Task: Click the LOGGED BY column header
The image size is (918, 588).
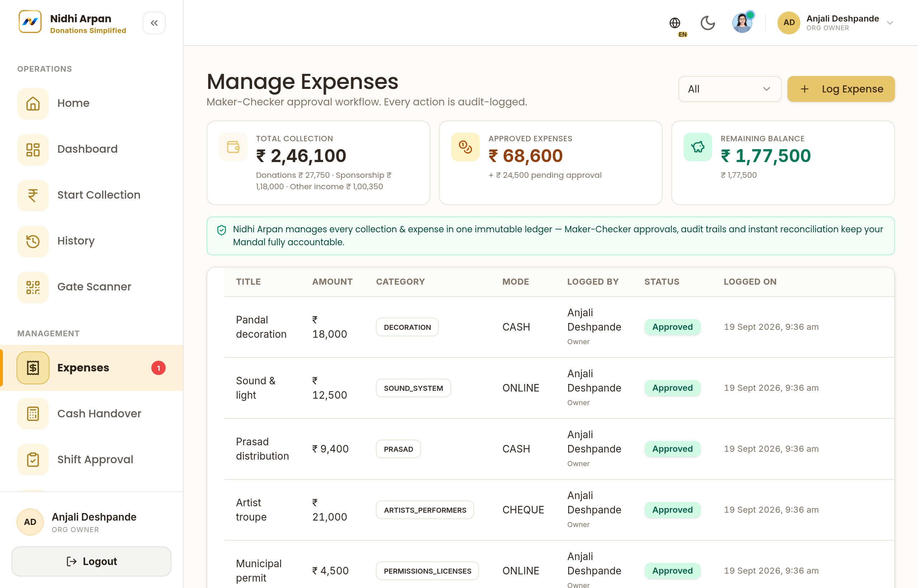Action: tap(593, 282)
